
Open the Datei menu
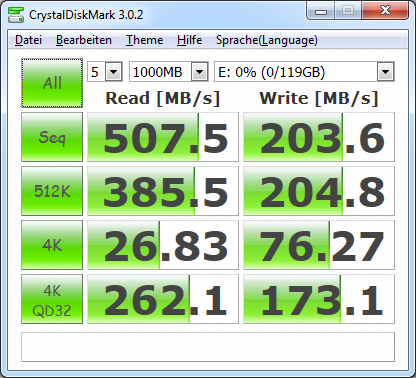pos(28,40)
